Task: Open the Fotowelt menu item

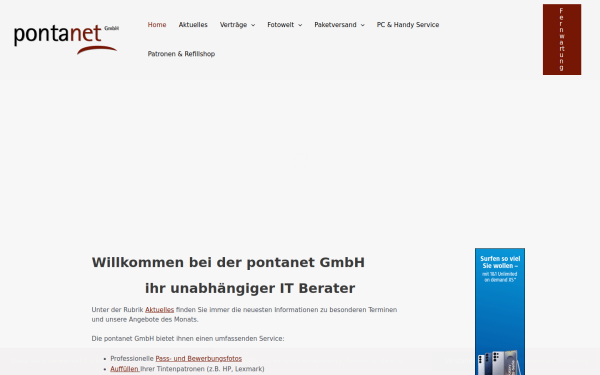Action: [280, 25]
